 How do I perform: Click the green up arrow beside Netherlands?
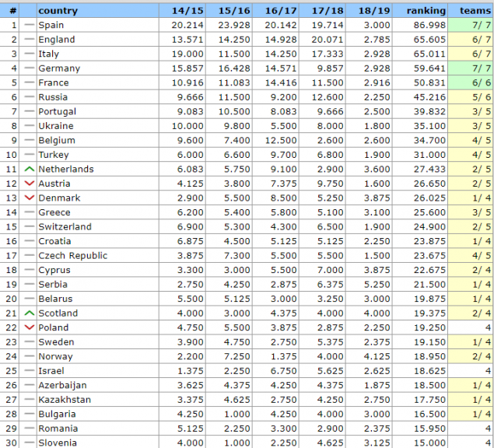30,169
